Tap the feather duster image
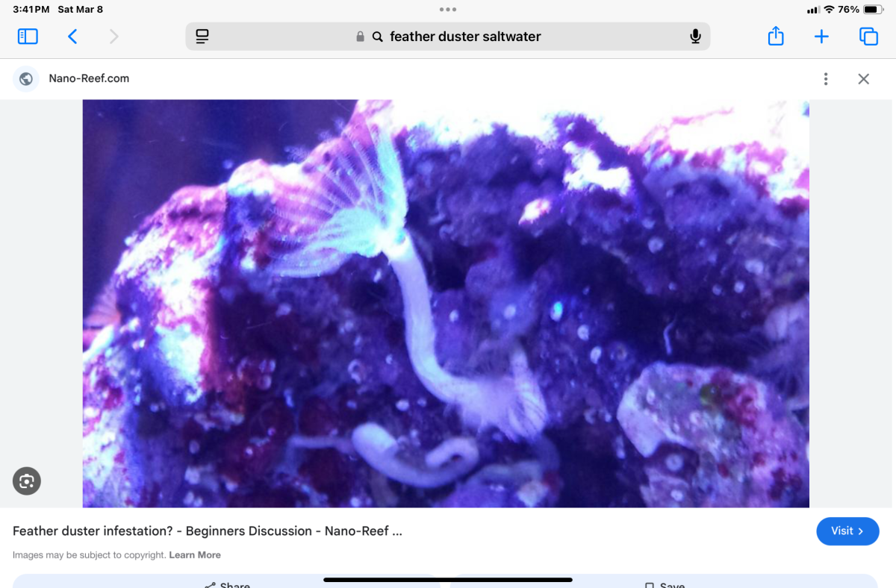The image size is (896, 588). 446,304
